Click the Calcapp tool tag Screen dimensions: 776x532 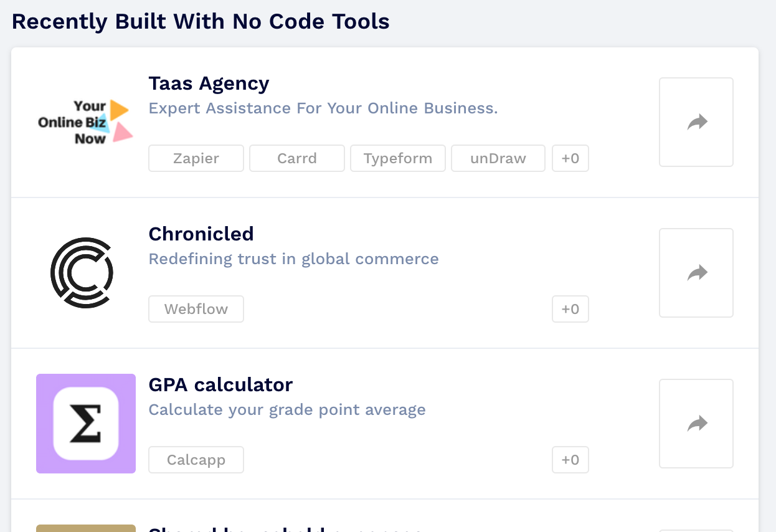pyautogui.click(x=196, y=460)
